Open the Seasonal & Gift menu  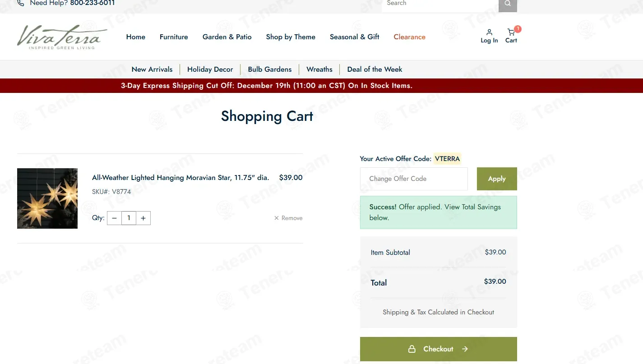(x=355, y=37)
